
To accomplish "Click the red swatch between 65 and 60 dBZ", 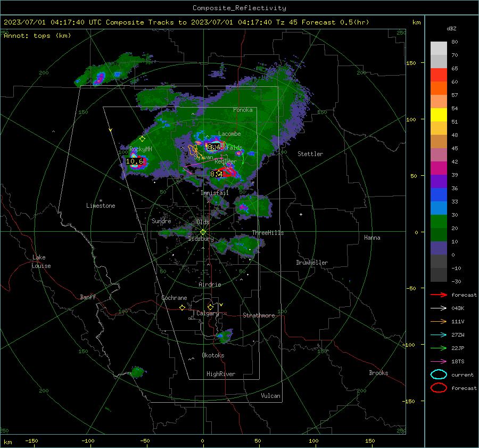I will click(x=439, y=75).
